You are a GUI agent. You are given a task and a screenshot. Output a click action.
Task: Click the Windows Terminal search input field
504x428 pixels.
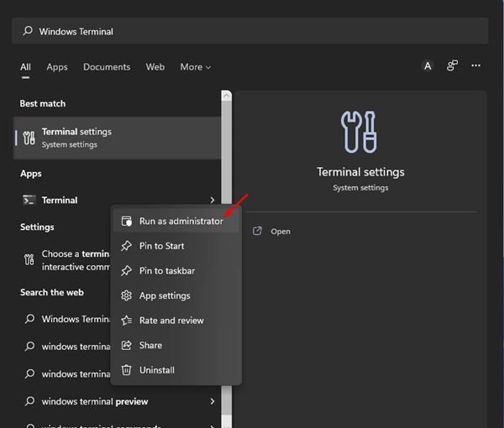[250, 31]
